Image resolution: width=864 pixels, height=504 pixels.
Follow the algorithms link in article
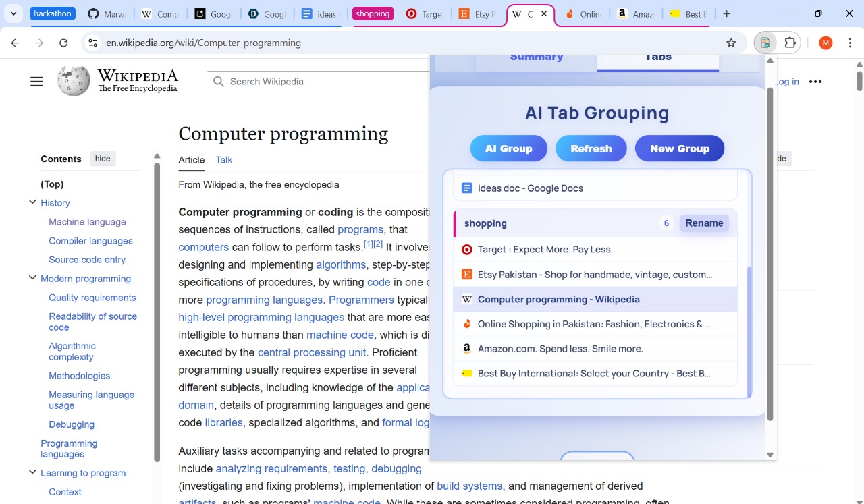point(341,264)
